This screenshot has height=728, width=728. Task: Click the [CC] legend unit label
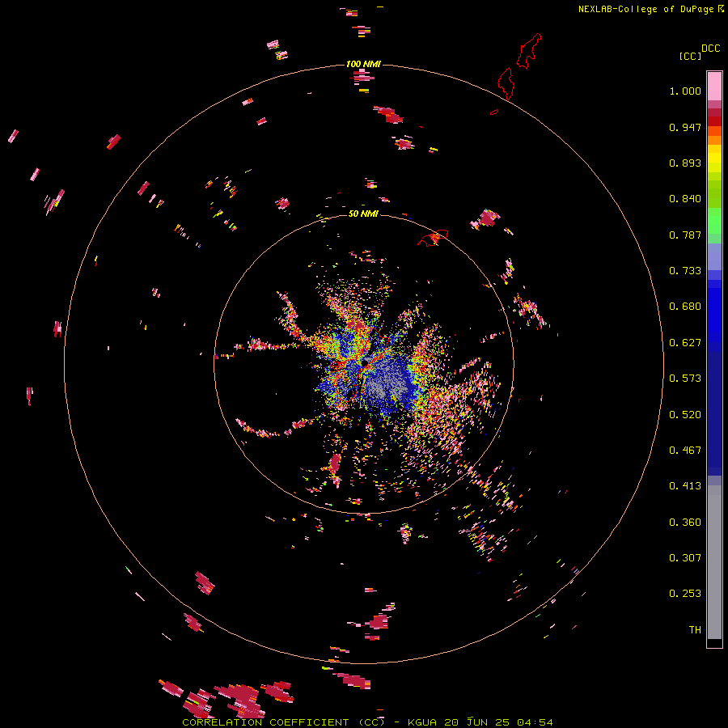(x=691, y=56)
